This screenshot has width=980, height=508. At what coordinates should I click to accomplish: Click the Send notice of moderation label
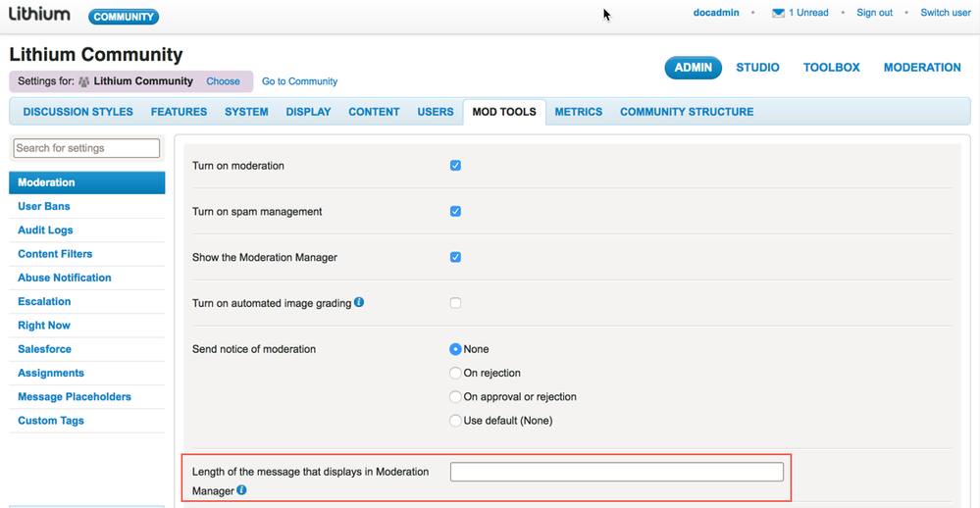point(254,349)
